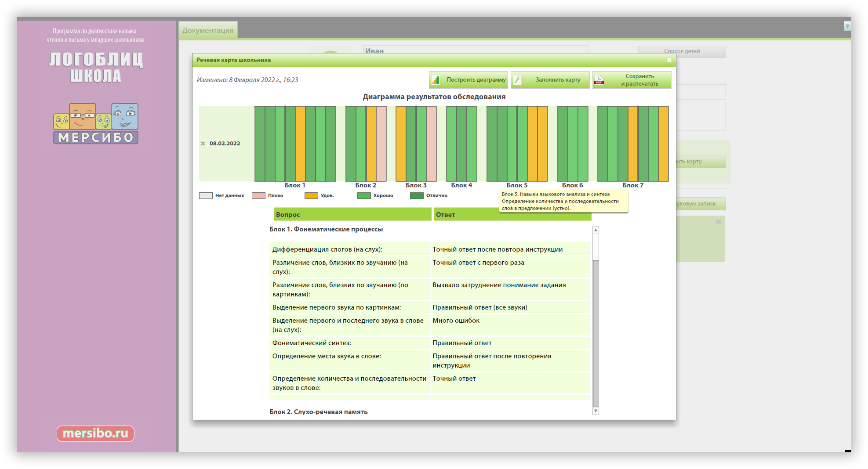
Task: Click the Отлично dark green legend swatch
Action: click(x=417, y=196)
